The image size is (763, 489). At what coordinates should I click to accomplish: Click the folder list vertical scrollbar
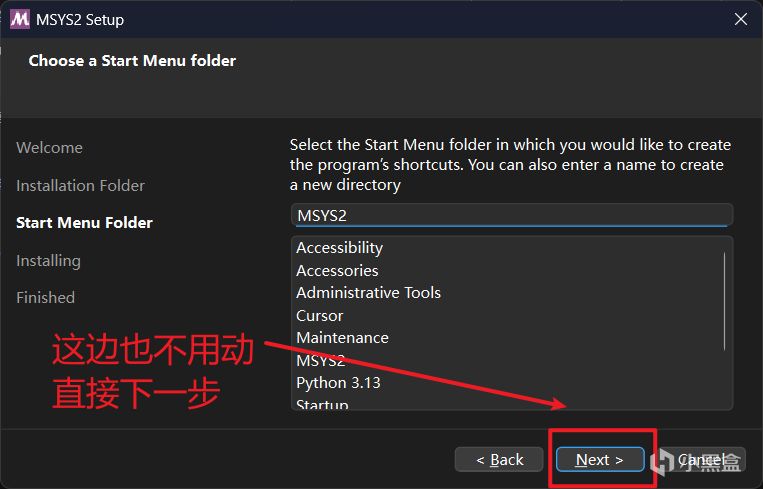pyautogui.click(x=725, y=301)
